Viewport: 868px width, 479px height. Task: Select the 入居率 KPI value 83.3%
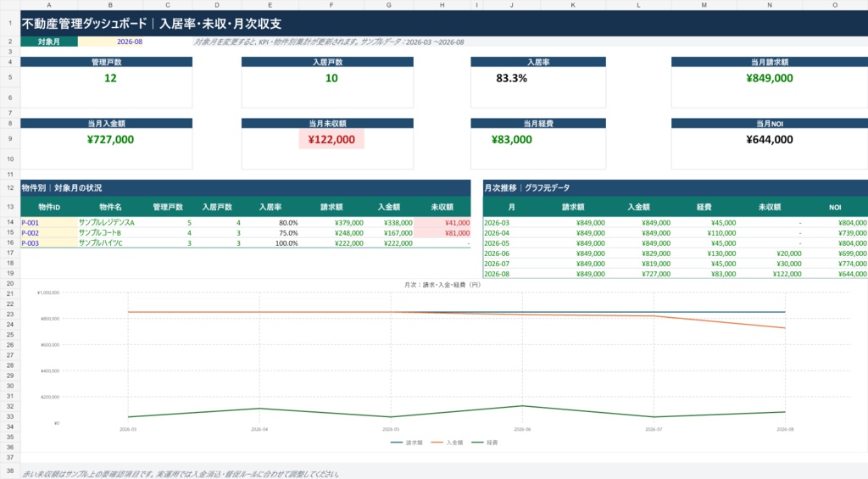(x=511, y=78)
